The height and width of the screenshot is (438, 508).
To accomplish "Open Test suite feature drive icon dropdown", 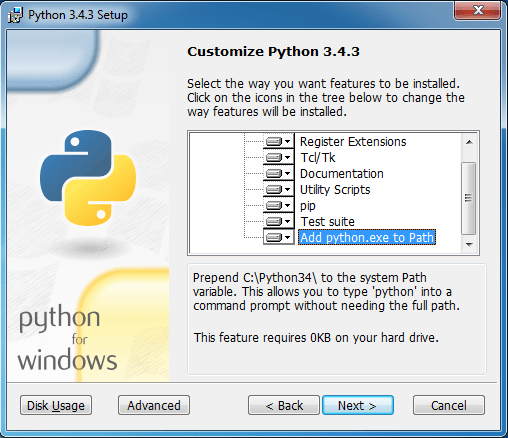I will [x=278, y=221].
